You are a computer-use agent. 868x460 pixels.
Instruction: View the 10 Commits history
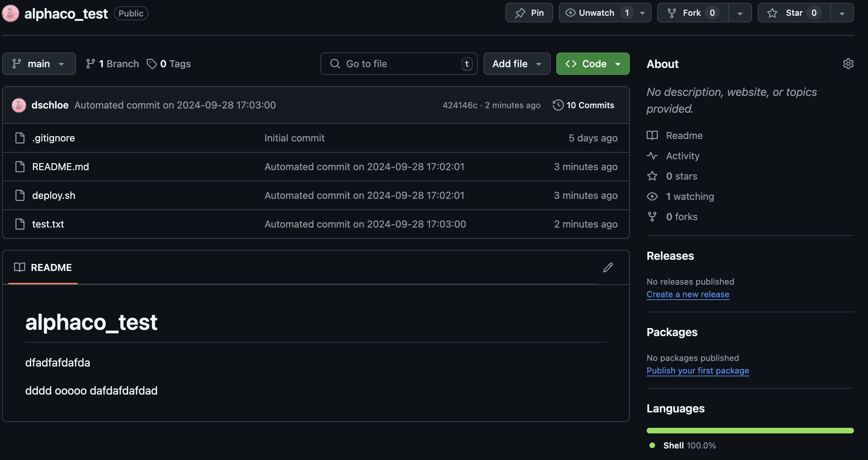(x=583, y=105)
